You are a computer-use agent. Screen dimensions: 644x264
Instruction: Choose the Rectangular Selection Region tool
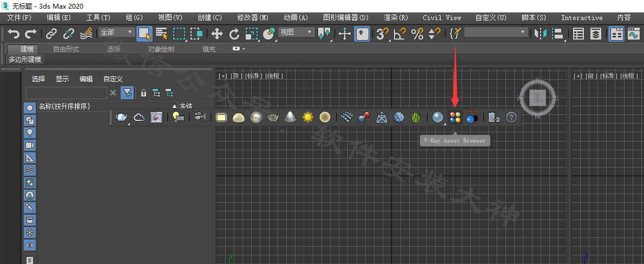point(180,34)
